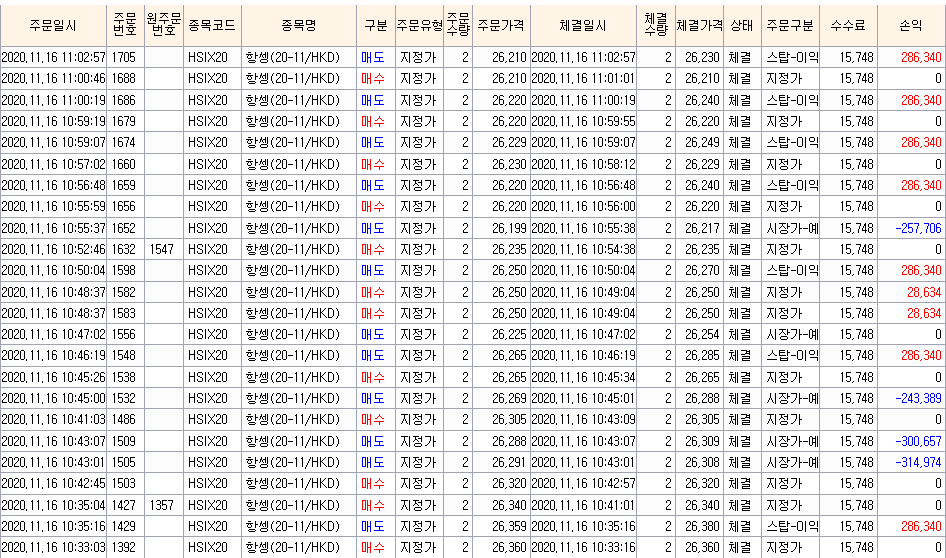
Task: Select order number 1583 cell
Action: pyautogui.click(x=124, y=313)
